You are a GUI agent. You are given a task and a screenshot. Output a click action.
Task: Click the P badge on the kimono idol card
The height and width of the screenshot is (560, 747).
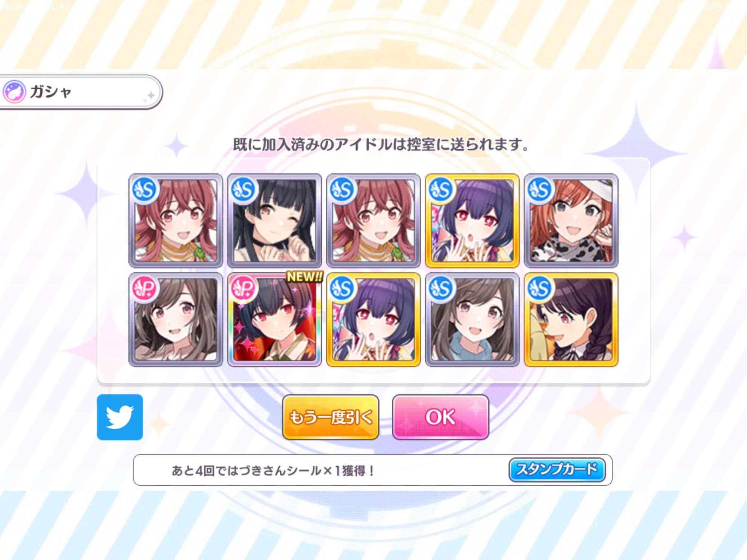244,288
